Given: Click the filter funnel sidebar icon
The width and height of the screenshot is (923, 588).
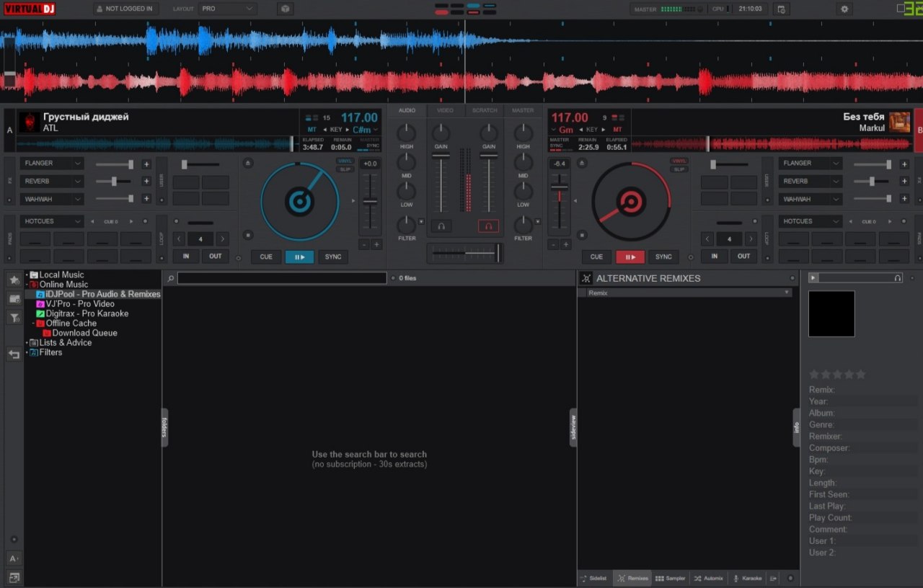Looking at the screenshot, I should coord(14,318).
